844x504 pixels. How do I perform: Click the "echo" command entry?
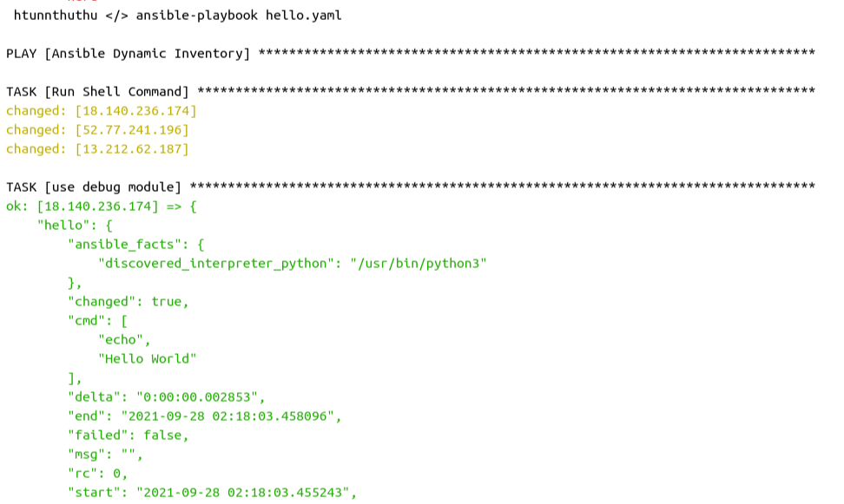click(x=121, y=340)
